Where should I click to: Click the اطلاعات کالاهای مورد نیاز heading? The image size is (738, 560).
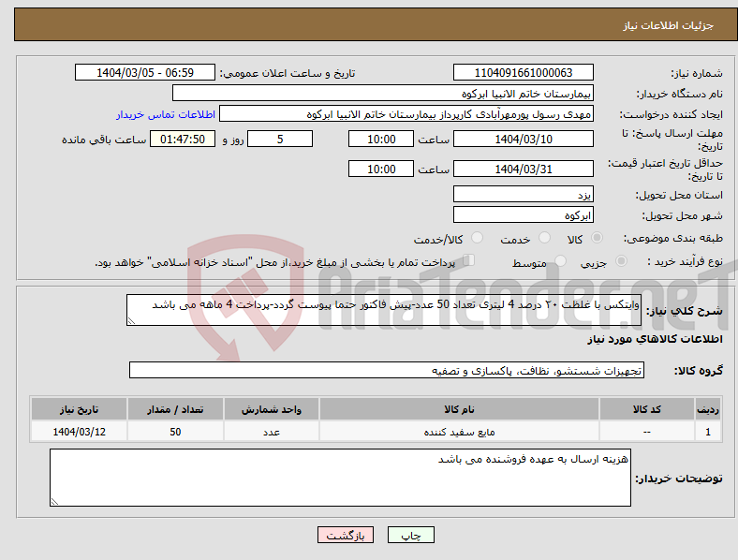tap(655, 339)
